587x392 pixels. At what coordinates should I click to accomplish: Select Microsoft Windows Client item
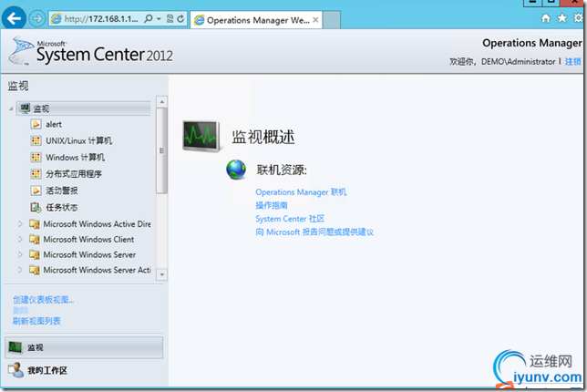click(x=88, y=239)
